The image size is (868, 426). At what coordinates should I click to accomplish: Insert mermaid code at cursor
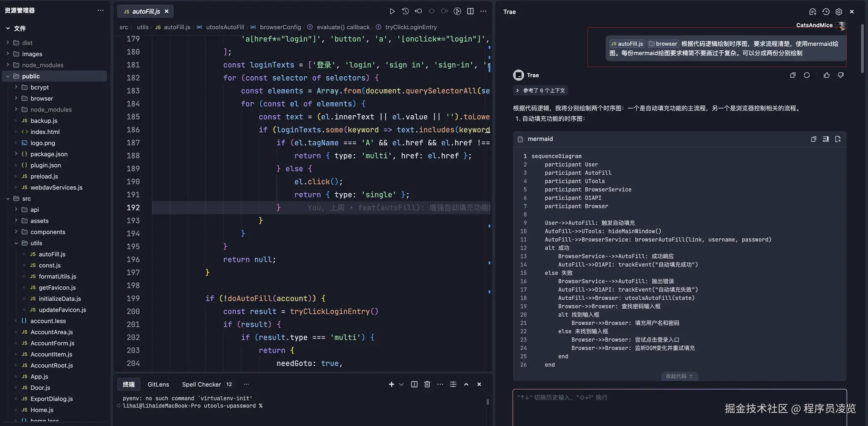(x=826, y=139)
